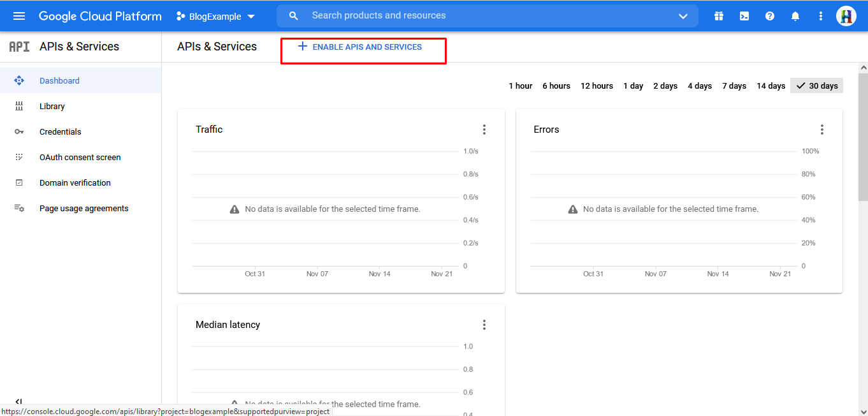
Task: Click the Credentials key icon
Action: [19, 131]
